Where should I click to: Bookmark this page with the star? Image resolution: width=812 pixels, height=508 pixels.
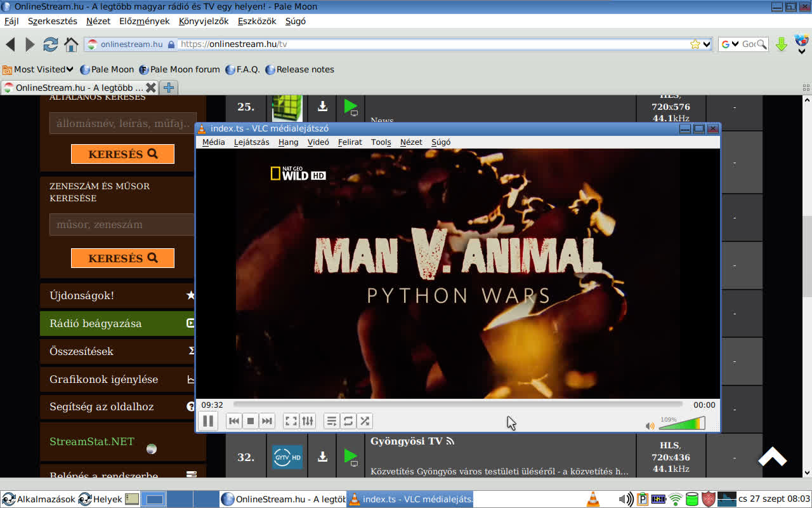695,44
